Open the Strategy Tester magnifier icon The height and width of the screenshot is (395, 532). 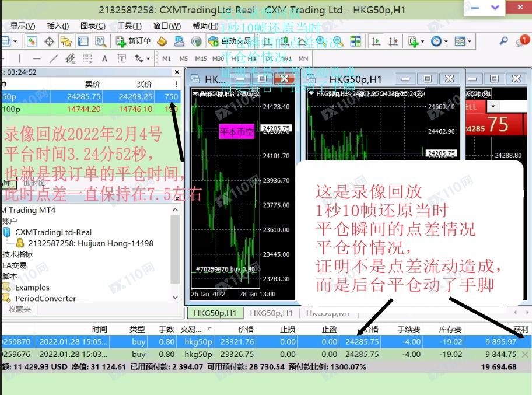click(x=100, y=41)
